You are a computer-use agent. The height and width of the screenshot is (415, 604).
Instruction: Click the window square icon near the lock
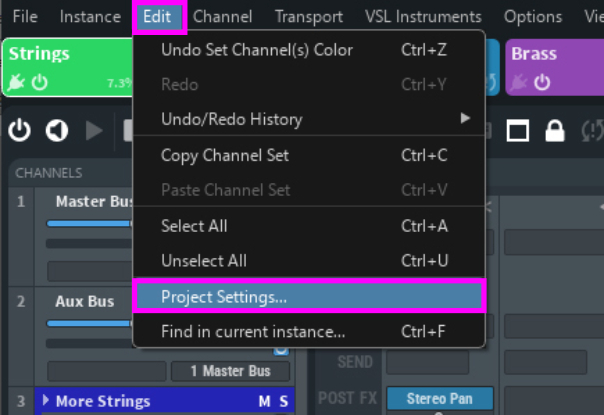coord(517,130)
